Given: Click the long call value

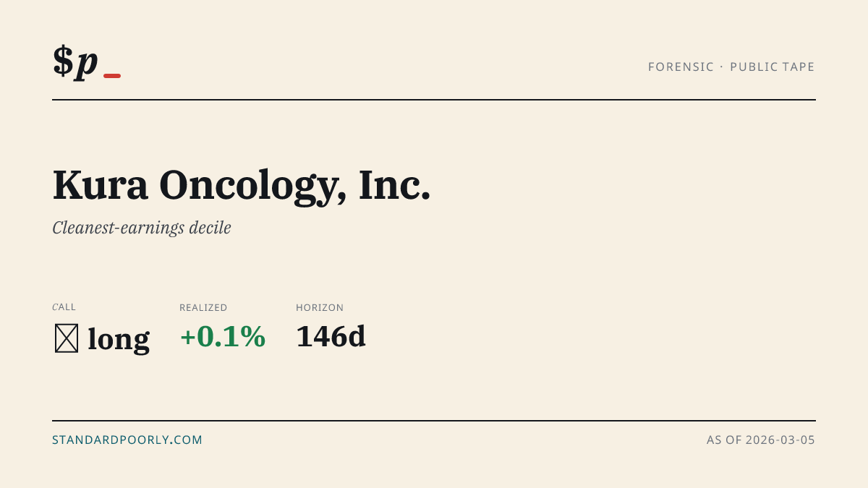Looking at the screenshot, I should click(119, 339).
